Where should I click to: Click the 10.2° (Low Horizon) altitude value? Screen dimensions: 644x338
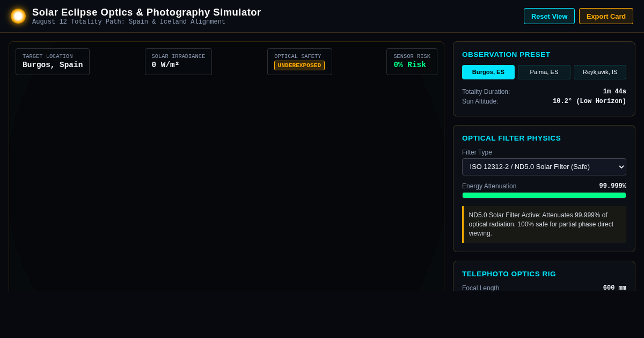point(589,101)
